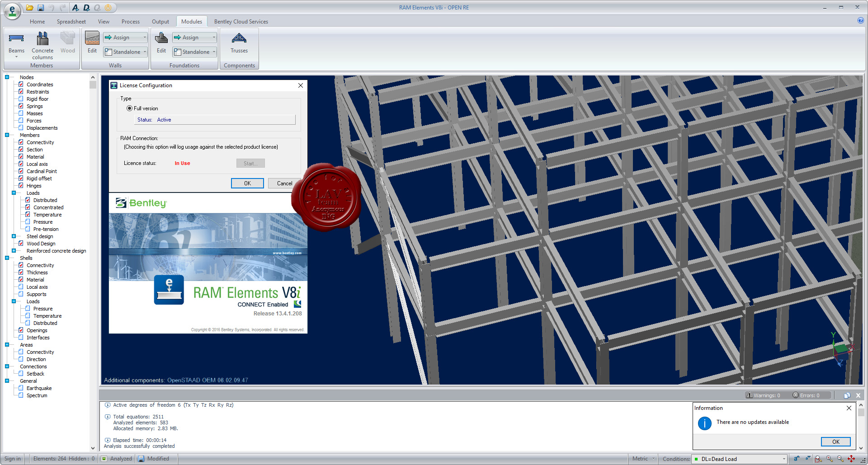Viewport: 868px width, 465px height.
Task: Click the Modified save icon in status bar
Action: 141,459
